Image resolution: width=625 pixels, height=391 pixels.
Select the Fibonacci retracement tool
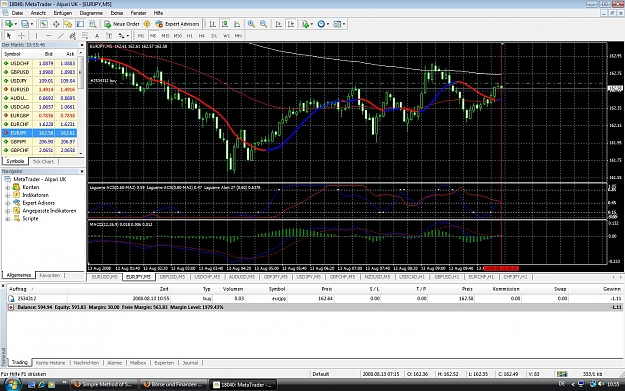[x=85, y=35]
